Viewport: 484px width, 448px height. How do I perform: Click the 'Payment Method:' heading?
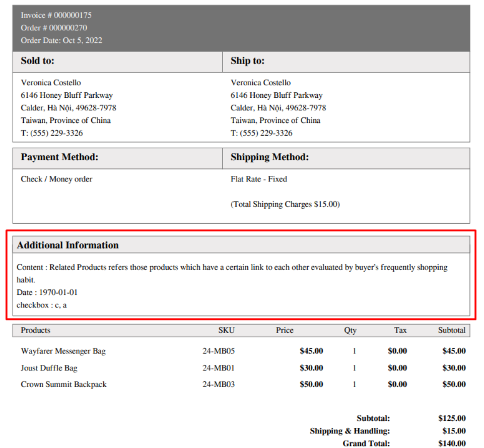pos(59,157)
